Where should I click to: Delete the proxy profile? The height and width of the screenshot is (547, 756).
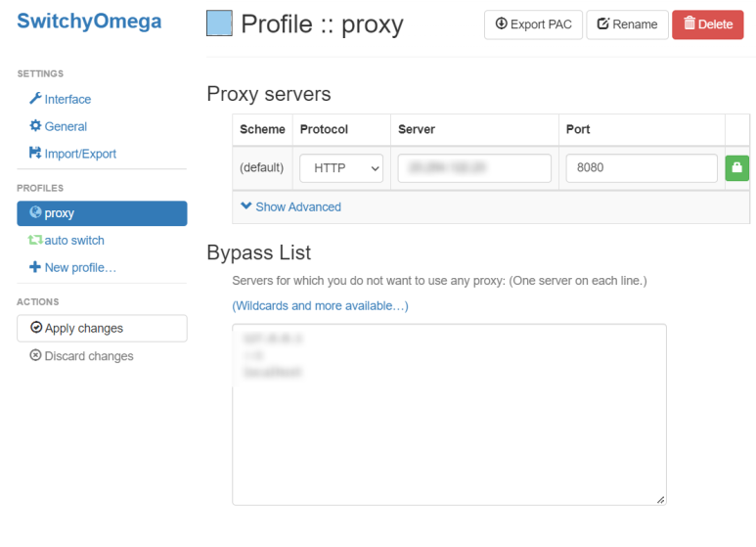click(708, 24)
